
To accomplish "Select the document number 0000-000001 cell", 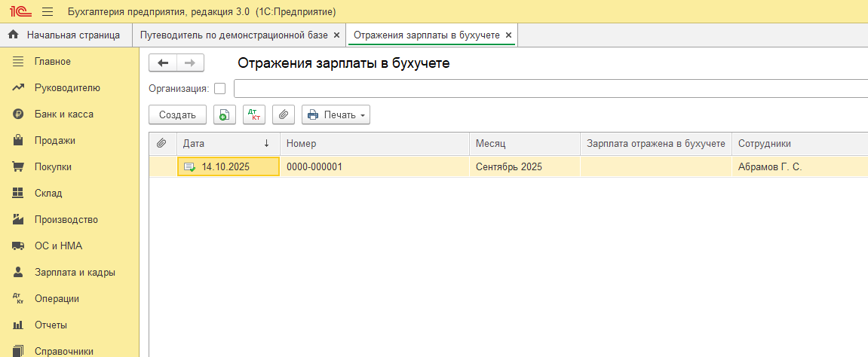I will point(314,167).
